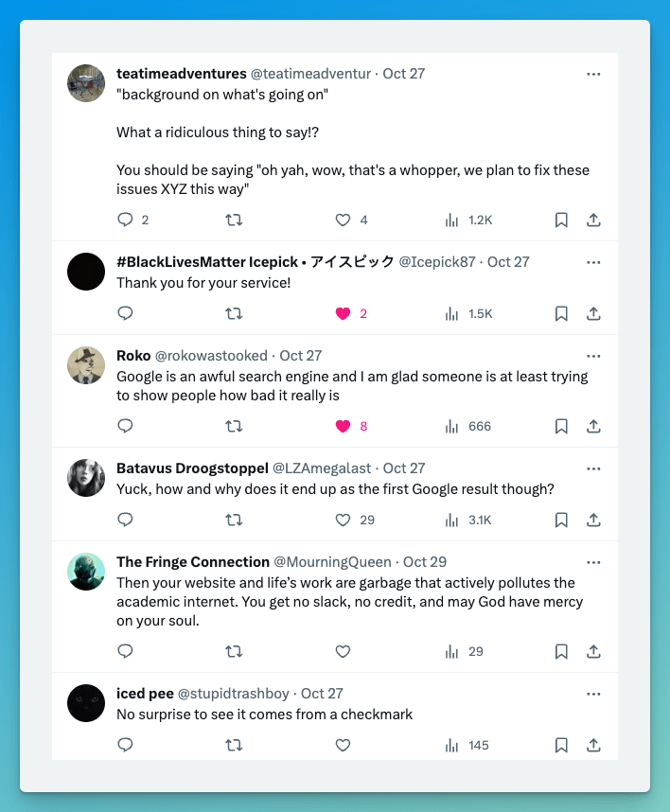The image size is (670, 812).
Task: Retweet the teatimeadventures post
Action: [234, 221]
